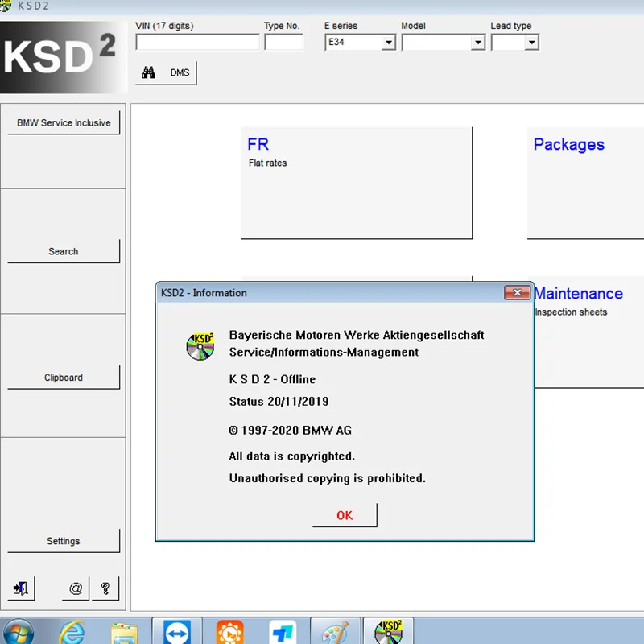
Task: Open FR Flat rates tile
Action: [357, 183]
